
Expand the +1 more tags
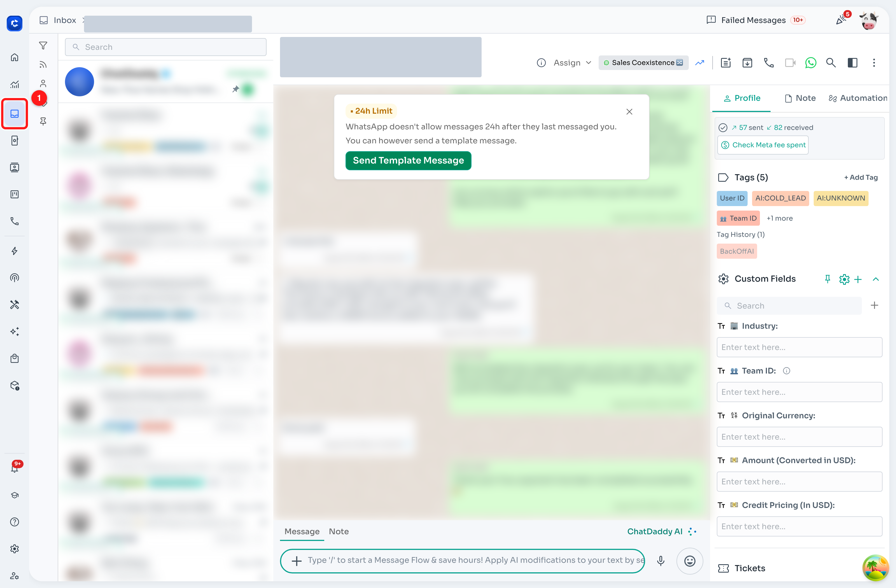point(780,218)
